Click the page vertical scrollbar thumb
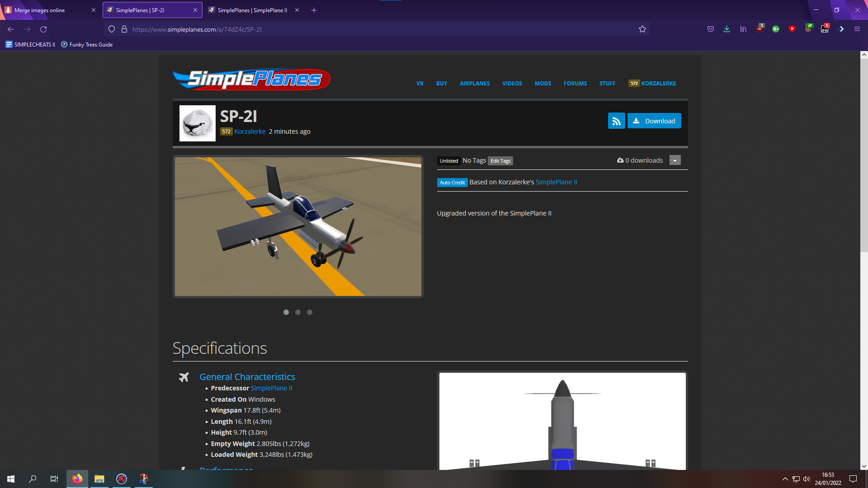The image size is (868, 488). pyautogui.click(x=864, y=155)
